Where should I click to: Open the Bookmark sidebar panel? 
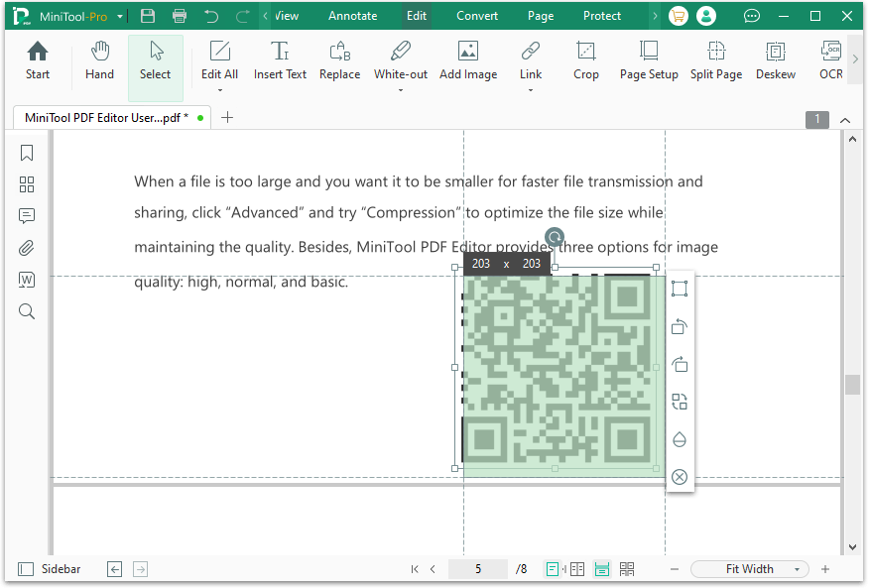(27, 153)
